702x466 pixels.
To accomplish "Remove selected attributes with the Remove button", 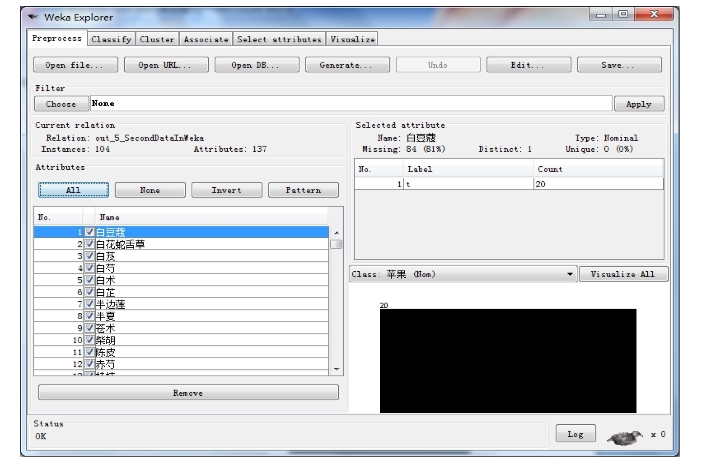I will click(188, 393).
